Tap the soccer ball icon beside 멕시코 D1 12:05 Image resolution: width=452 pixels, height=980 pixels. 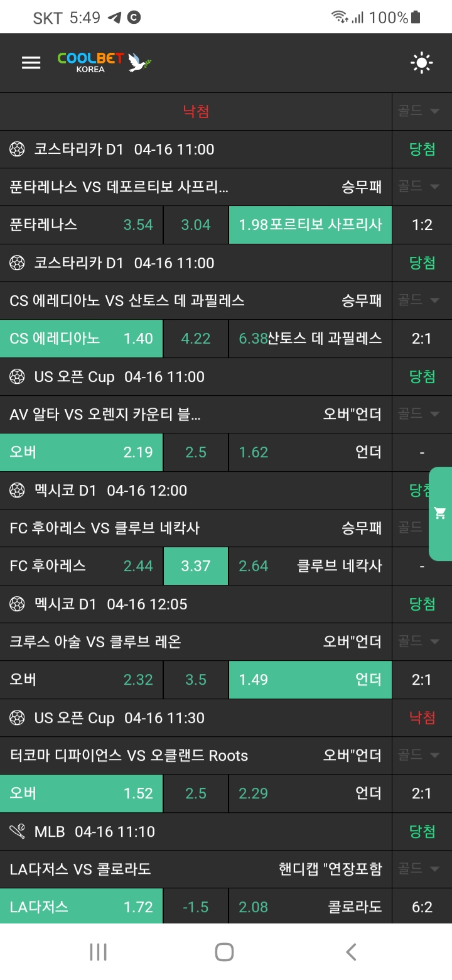(x=17, y=604)
